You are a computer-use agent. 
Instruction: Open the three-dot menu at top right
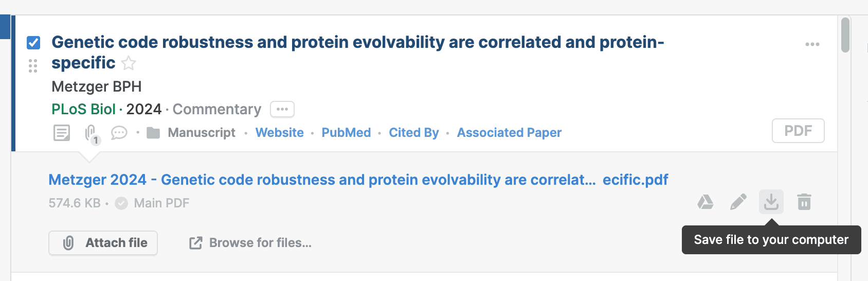(812, 44)
